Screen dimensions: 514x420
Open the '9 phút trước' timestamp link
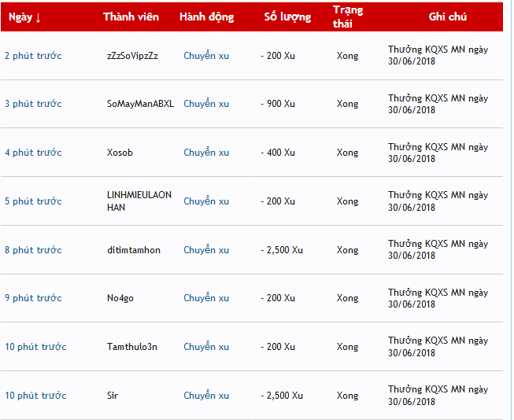[33, 298]
